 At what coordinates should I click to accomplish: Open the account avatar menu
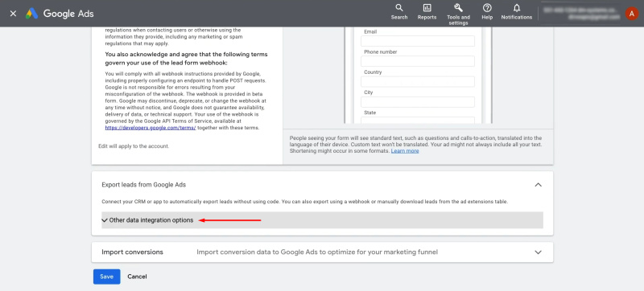(x=631, y=14)
